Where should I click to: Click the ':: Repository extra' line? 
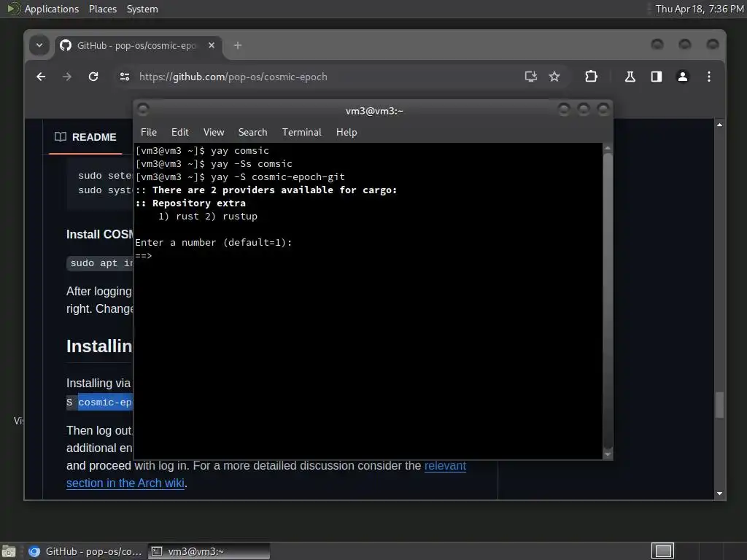[x=190, y=203]
